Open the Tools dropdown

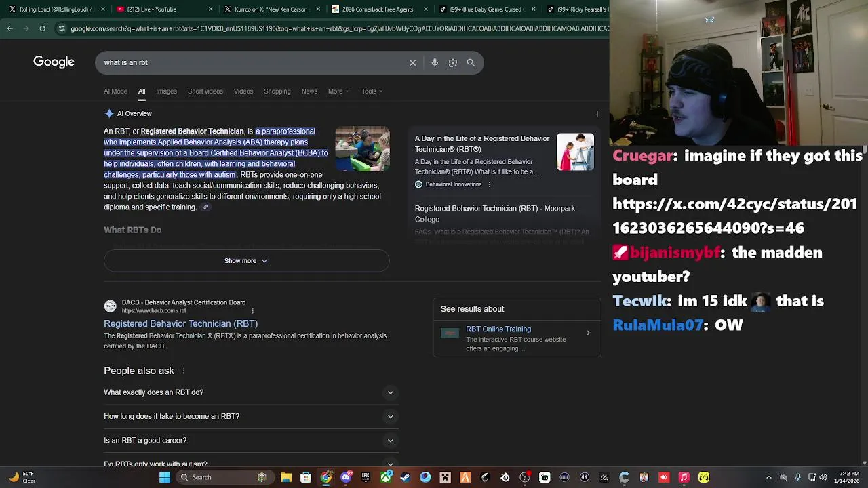coord(372,91)
